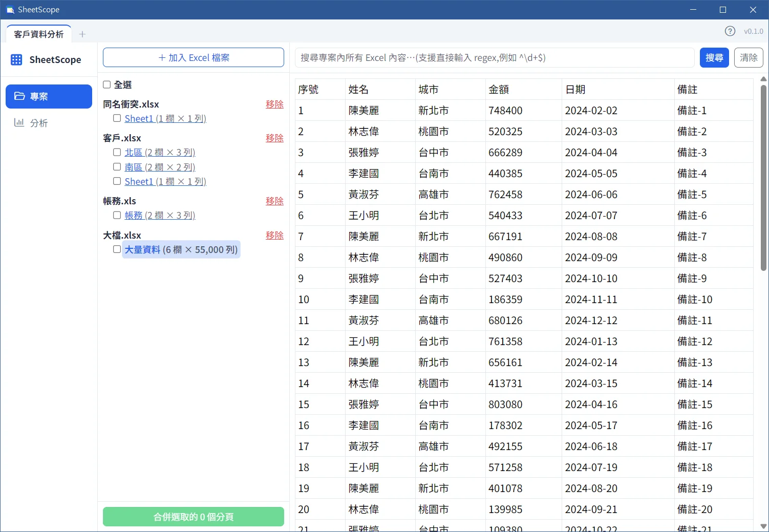Screen dimensions: 769x532
Task: Click the 城市 column header
Action: [450, 89]
